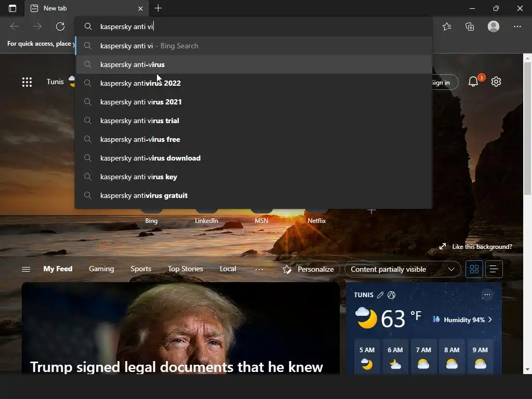Select 'kaspersky anti-virus' suggestion

pos(254,64)
